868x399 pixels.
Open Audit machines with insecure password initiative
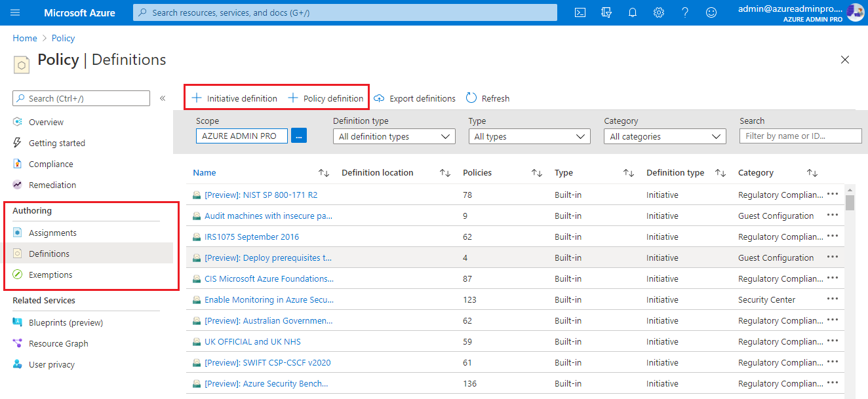(x=268, y=216)
